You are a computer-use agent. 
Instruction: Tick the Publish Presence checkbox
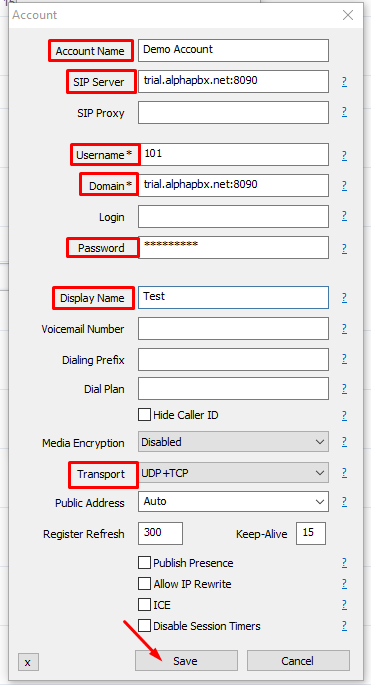(144, 563)
